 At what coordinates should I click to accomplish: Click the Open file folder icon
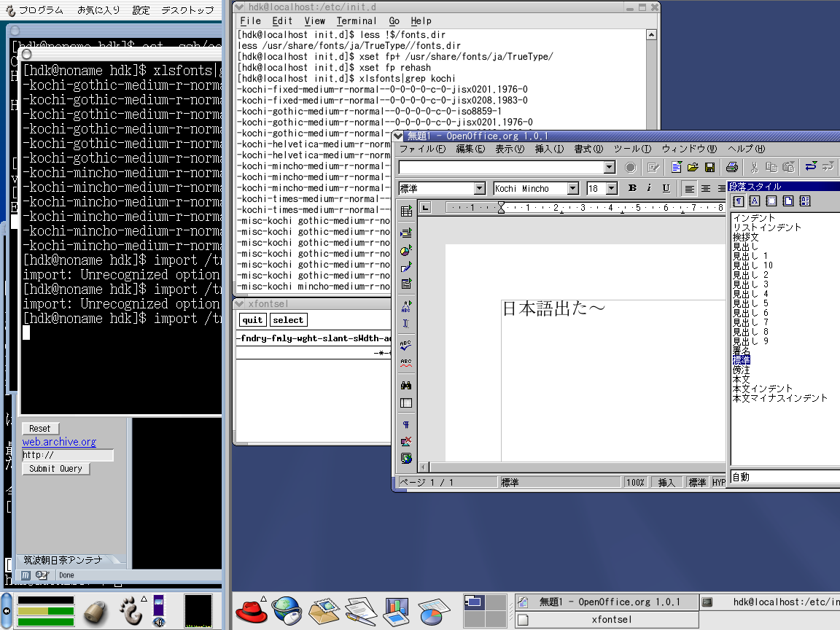pyautogui.click(x=693, y=168)
